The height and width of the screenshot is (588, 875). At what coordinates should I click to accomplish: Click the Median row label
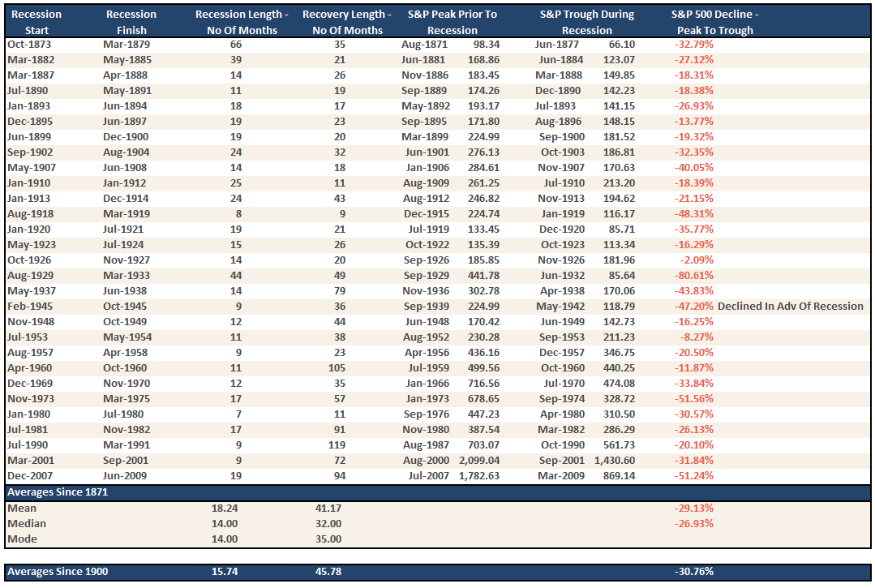click(x=25, y=524)
